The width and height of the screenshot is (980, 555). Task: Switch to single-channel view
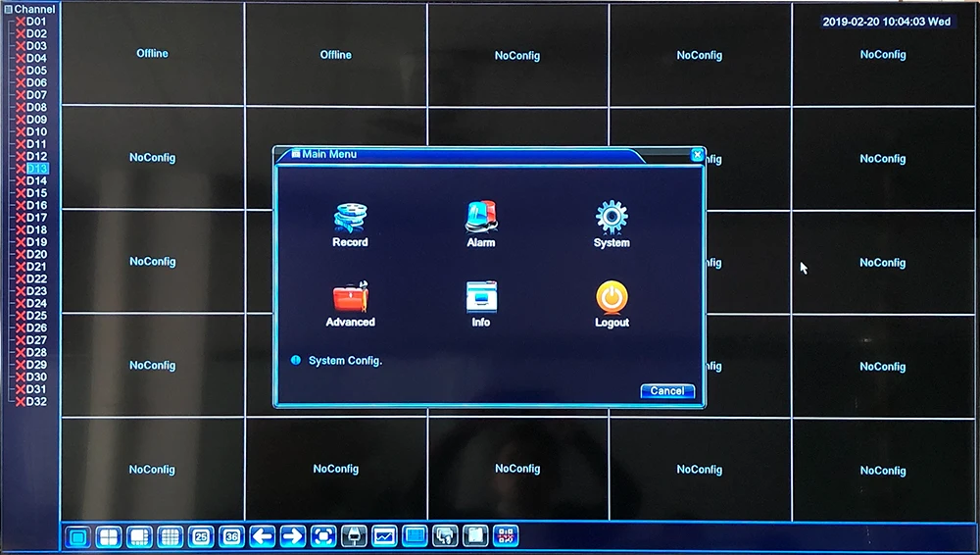click(x=78, y=536)
